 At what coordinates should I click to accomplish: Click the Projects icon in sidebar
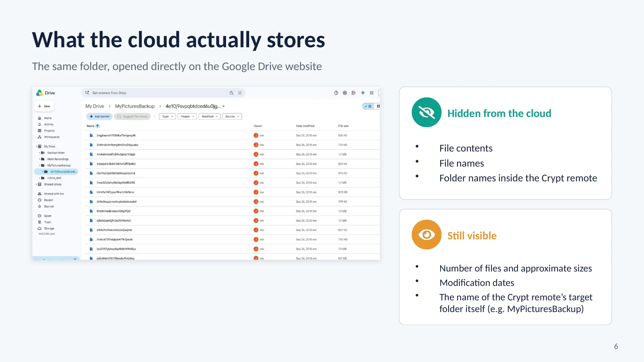[40, 131]
